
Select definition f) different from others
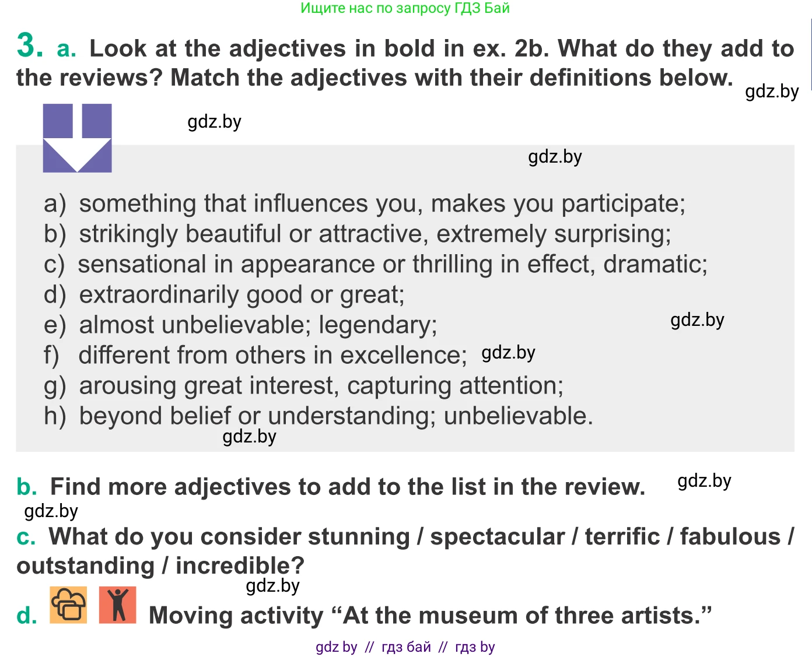pos(256,355)
